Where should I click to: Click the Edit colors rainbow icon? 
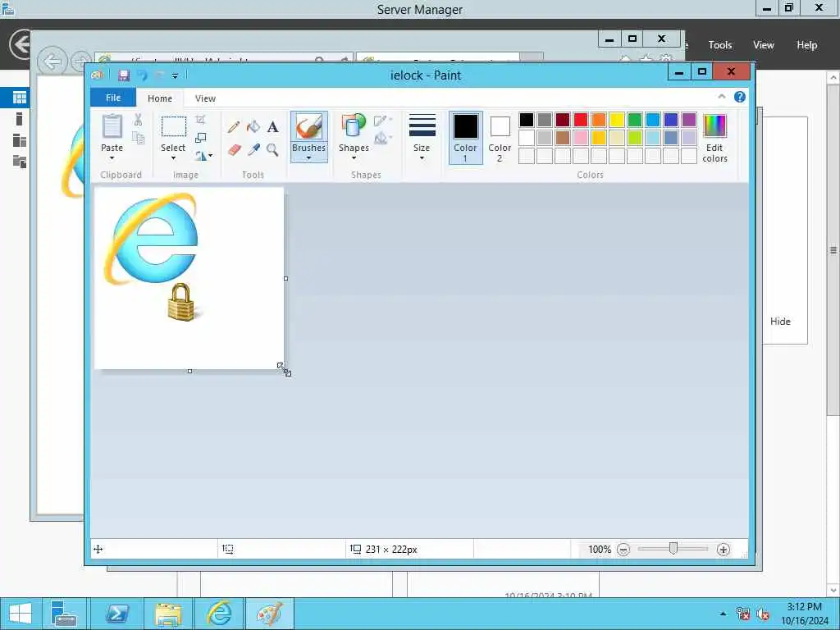(714, 126)
